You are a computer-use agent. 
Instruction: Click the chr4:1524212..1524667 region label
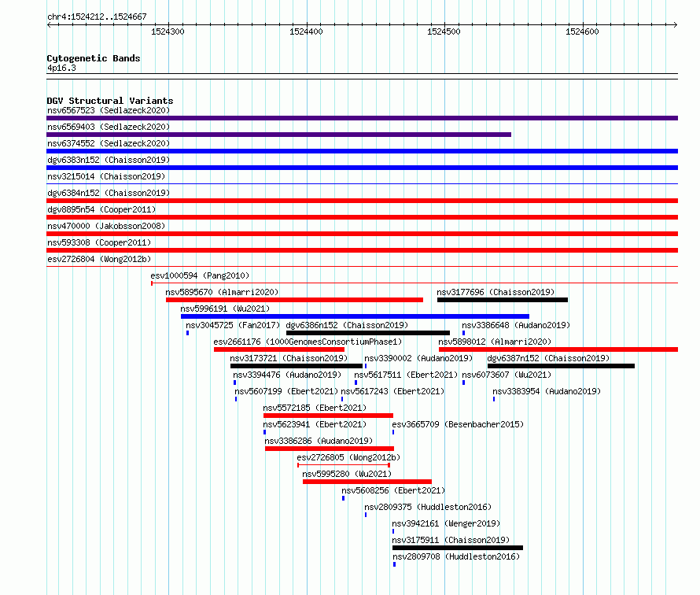(x=97, y=17)
